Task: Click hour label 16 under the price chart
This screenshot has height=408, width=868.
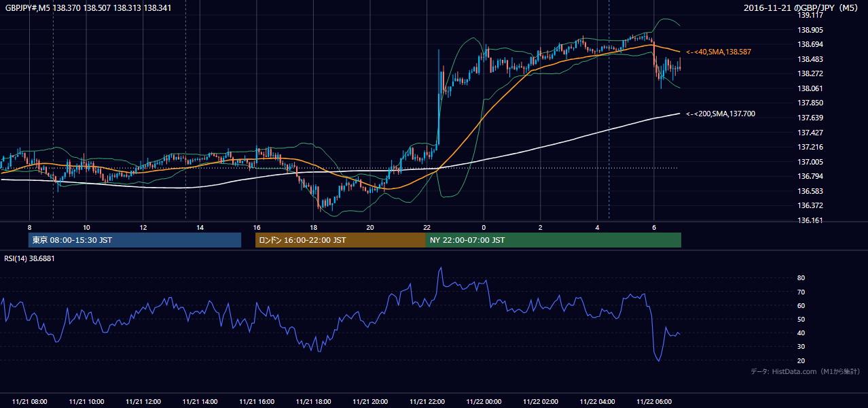Action: coord(257,227)
